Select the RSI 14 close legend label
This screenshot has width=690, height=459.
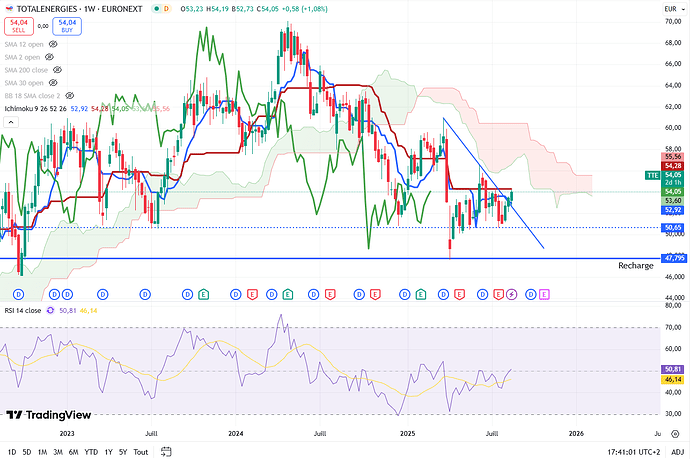23,311
